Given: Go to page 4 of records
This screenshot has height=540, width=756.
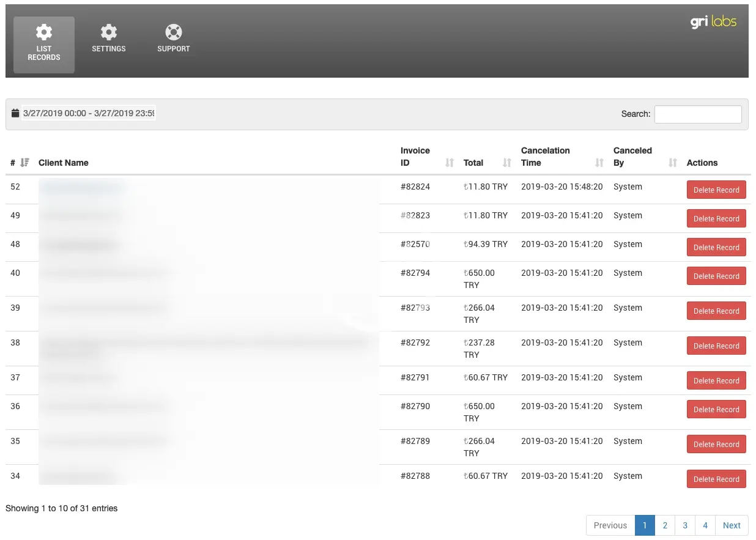Looking at the screenshot, I should pos(705,525).
